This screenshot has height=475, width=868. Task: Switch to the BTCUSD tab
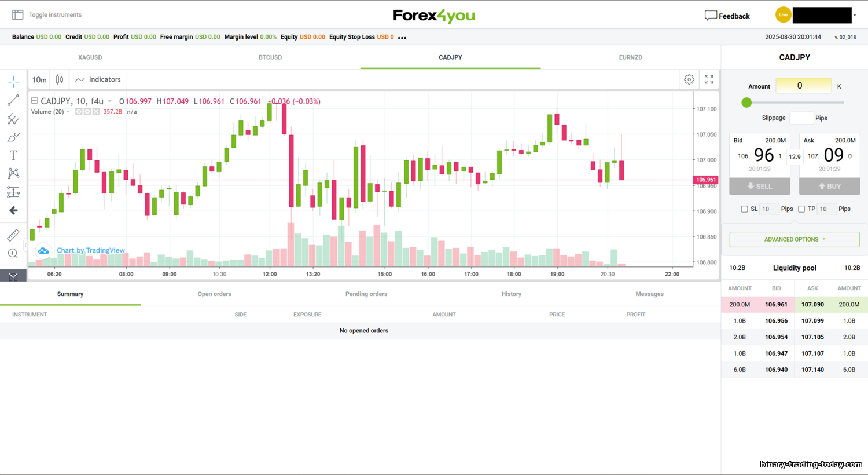tap(270, 57)
